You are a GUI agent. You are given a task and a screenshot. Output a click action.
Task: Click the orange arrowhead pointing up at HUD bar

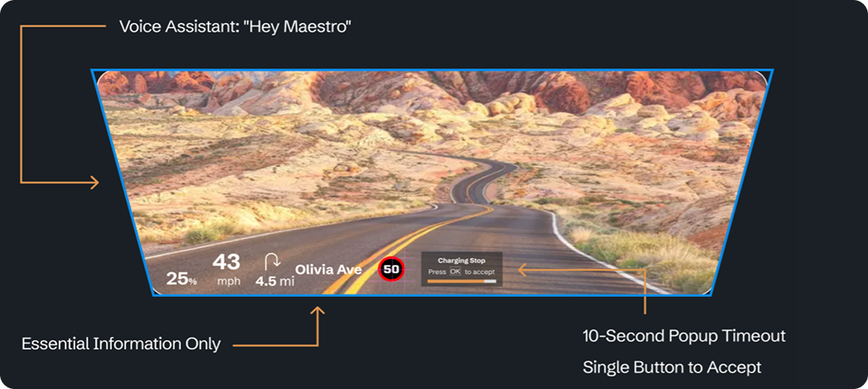click(317, 311)
